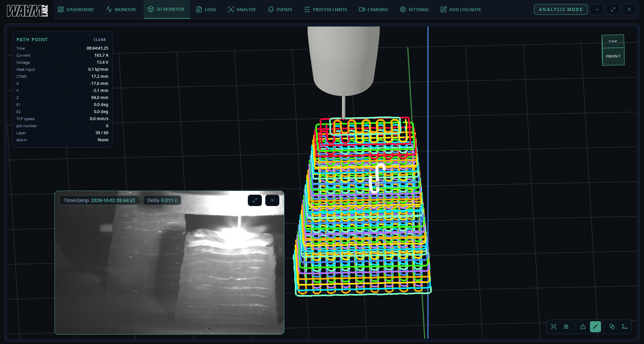Clear the Path Point panel
Screen dimensions: 644x344
coord(100,40)
